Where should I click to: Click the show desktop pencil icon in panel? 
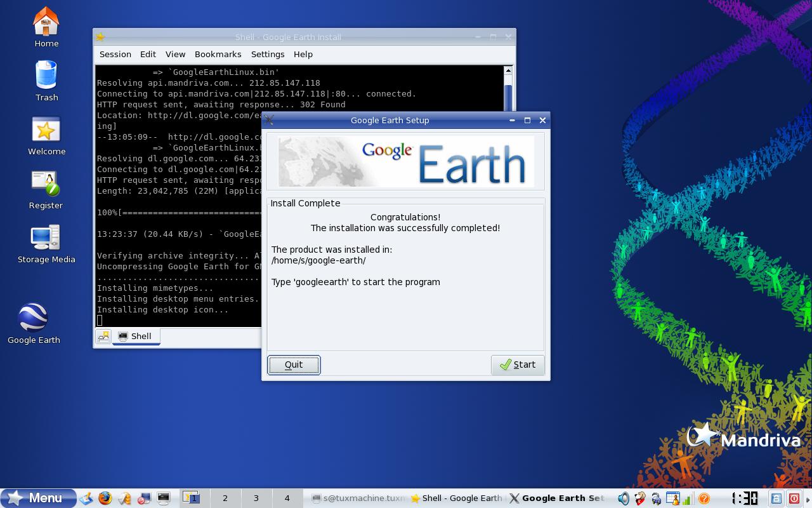(x=86, y=498)
